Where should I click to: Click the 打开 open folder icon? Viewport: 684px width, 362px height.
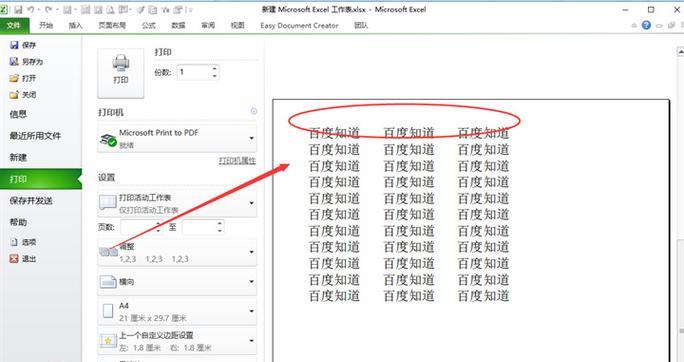[x=14, y=78]
